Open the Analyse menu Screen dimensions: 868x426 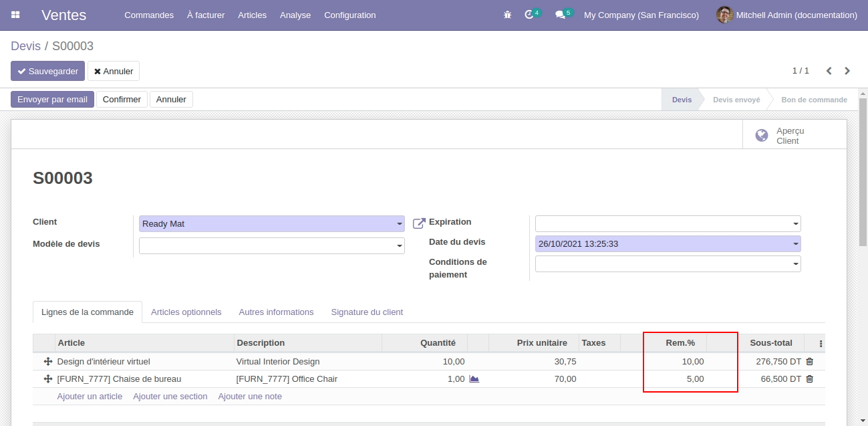click(295, 15)
